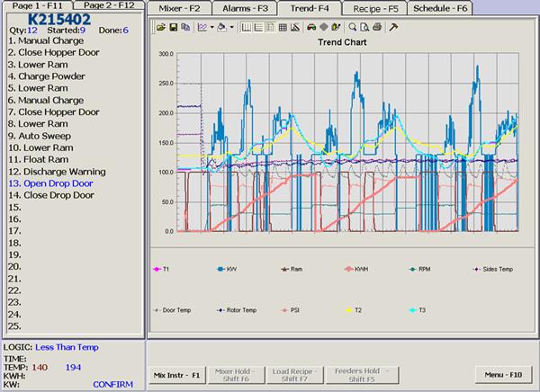Viewport: 540px width, 392px height.
Task: Select the Rotor Temp legend entry
Action: (237, 310)
